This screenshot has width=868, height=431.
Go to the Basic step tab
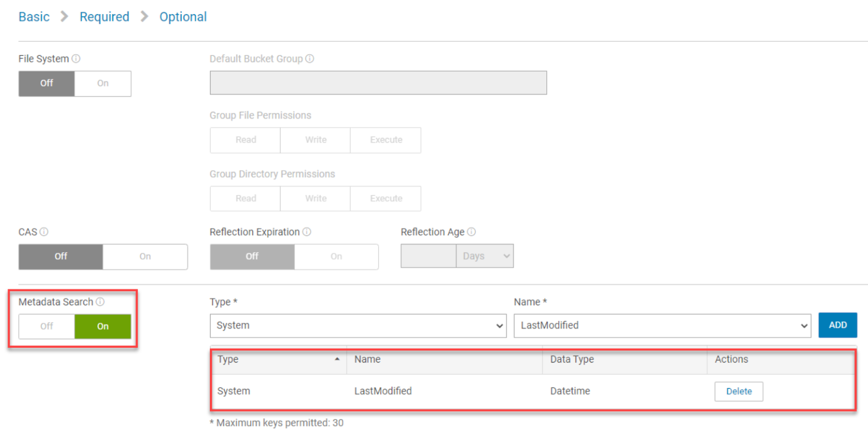point(34,17)
